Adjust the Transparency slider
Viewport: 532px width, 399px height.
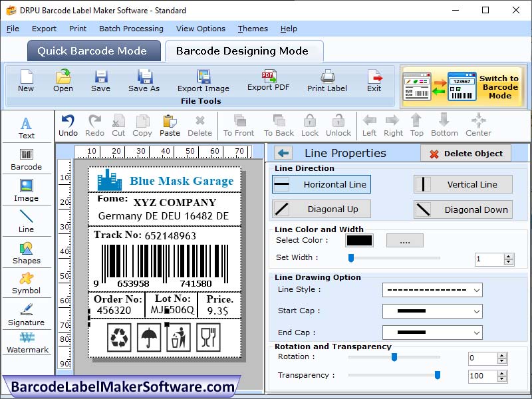[436, 376]
